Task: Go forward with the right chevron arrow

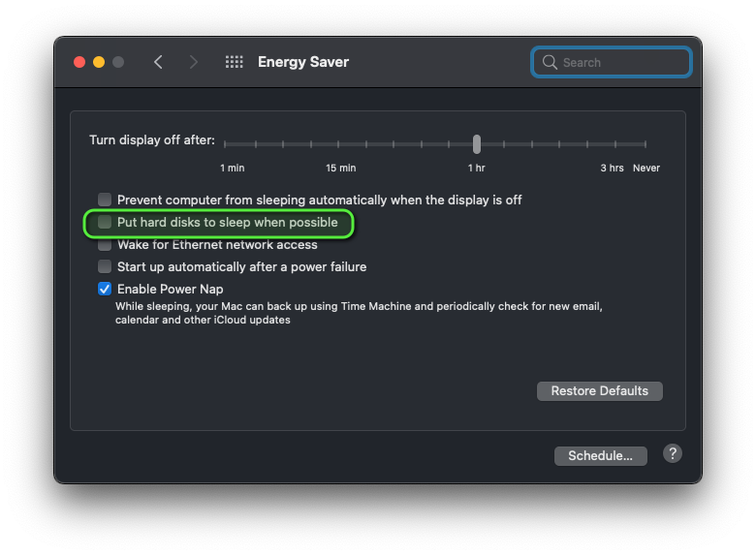Action: click(x=193, y=62)
